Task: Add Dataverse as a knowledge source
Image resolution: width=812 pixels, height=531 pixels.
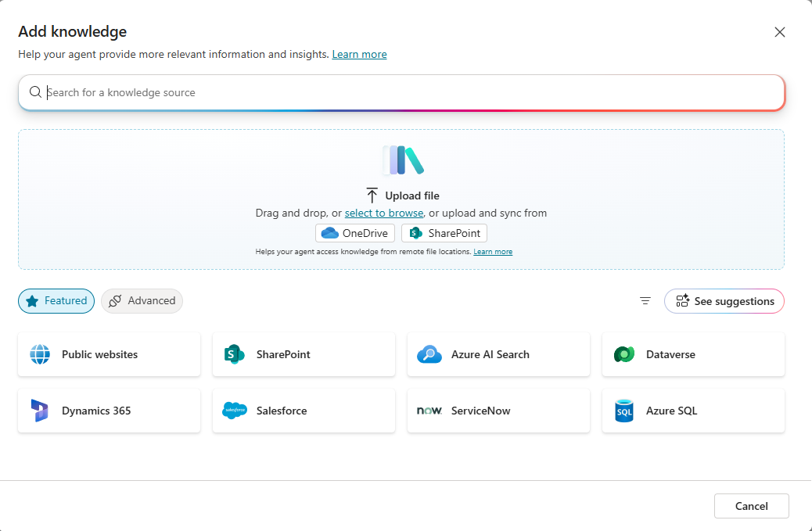Action: (x=693, y=353)
